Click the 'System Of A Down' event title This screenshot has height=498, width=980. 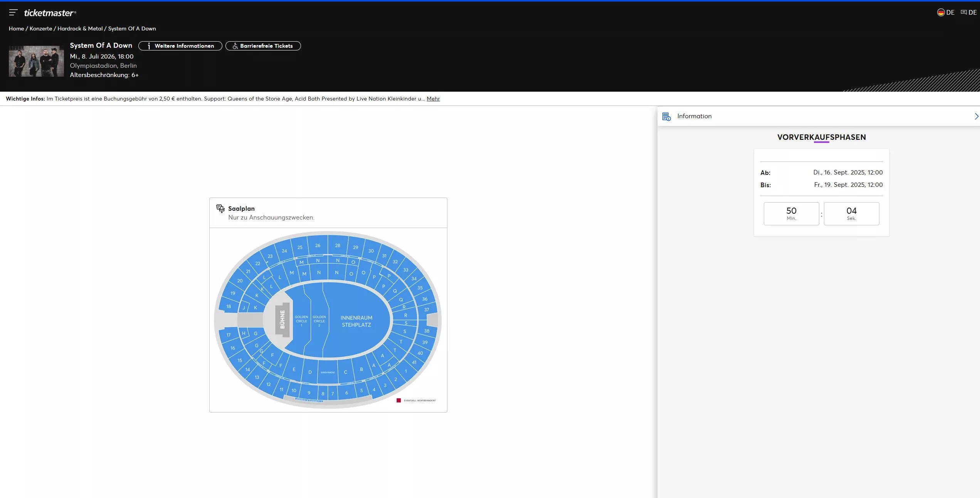click(101, 45)
